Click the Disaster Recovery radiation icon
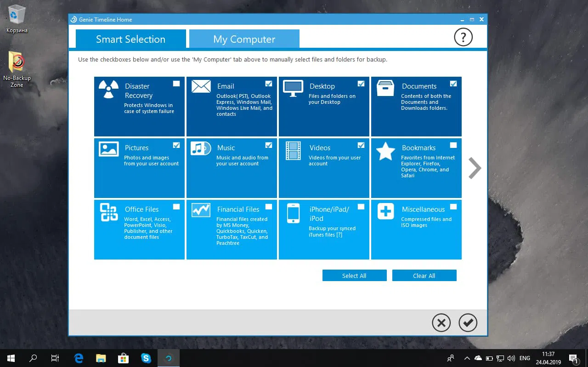The width and height of the screenshot is (588, 367). (109, 89)
